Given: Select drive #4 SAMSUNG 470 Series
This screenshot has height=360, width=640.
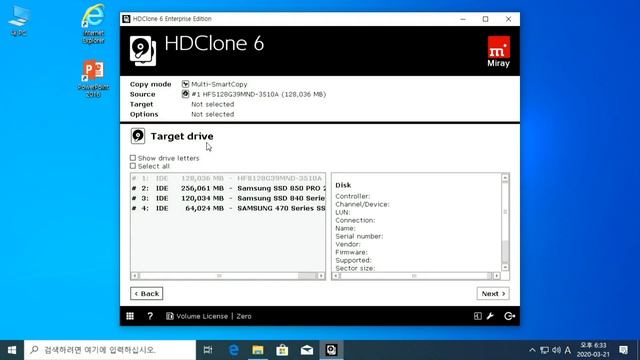Looking at the screenshot, I should pyautogui.click(x=228, y=208).
